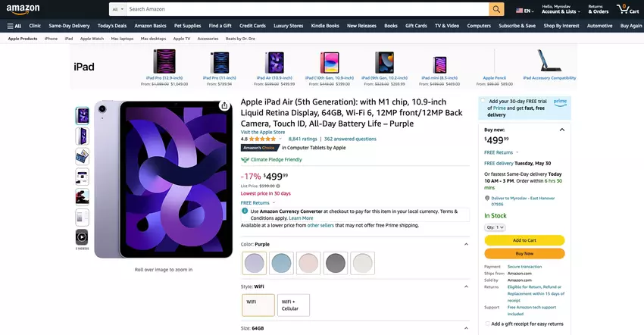
Task: Click the iPad Pro 12.9-inch image
Action: click(x=165, y=62)
